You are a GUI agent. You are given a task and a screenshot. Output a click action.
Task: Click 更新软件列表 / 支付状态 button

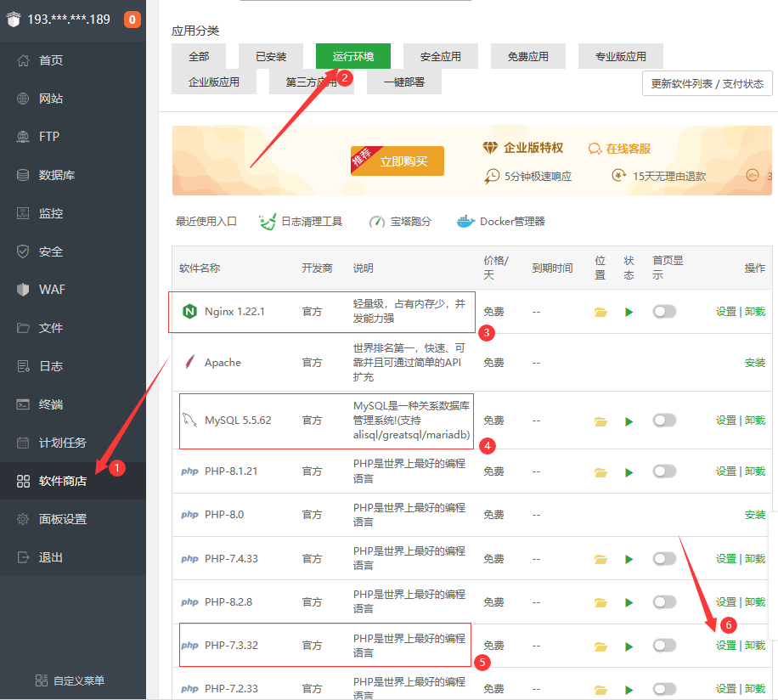(707, 83)
